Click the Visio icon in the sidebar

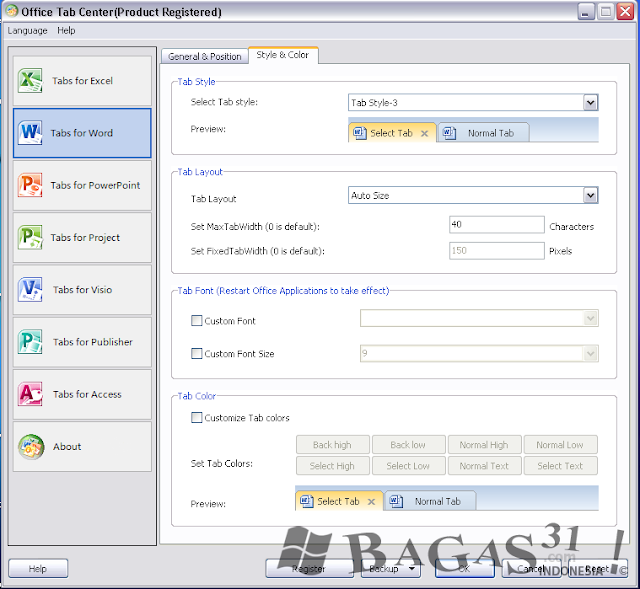(x=30, y=289)
